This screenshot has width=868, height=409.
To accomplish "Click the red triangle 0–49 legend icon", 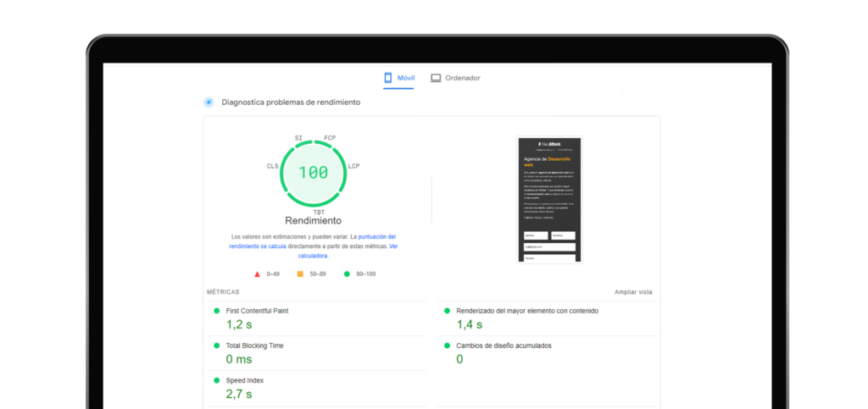I will 258,274.
